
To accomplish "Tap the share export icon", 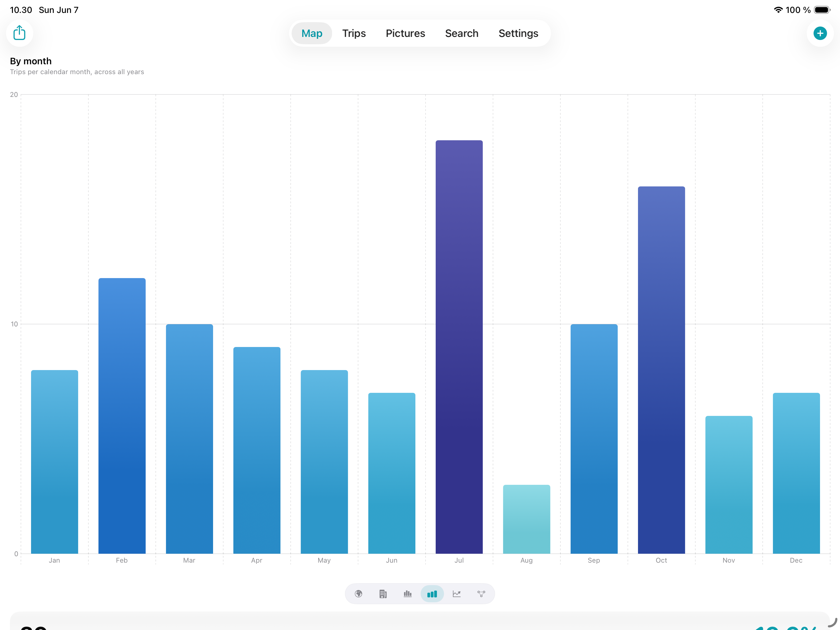I will (19, 33).
